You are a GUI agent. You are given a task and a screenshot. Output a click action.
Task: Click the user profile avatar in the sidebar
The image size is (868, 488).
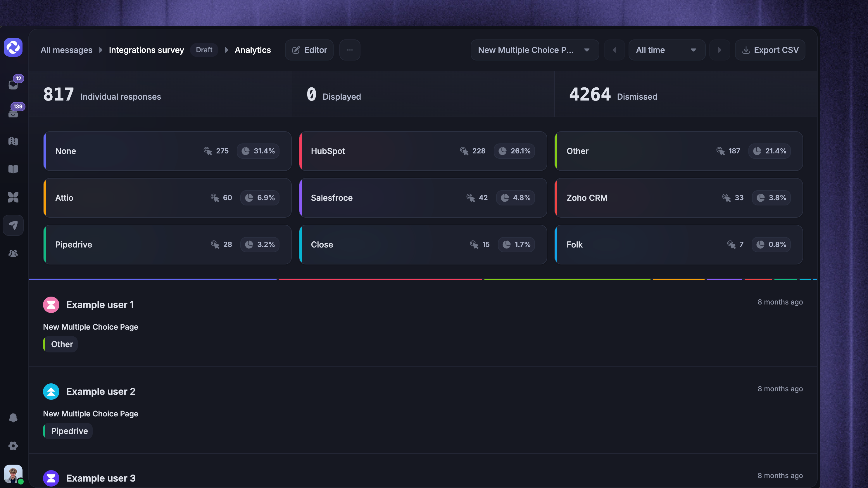coord(13,474)
